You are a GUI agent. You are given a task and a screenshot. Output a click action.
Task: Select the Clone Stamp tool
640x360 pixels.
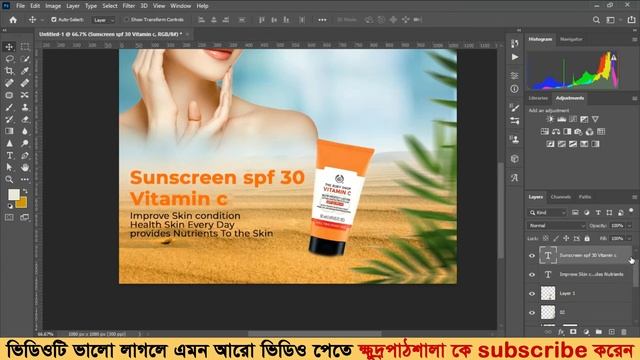25,107
